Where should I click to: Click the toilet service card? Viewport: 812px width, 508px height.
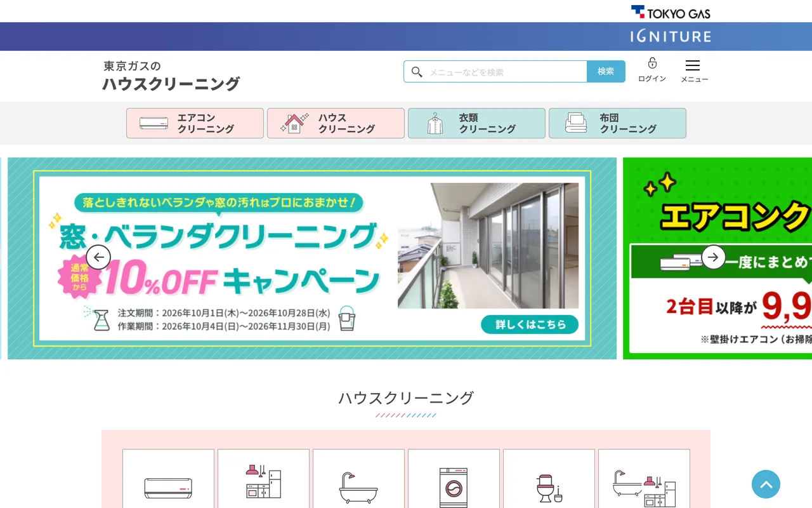click(x=549, y=479)
